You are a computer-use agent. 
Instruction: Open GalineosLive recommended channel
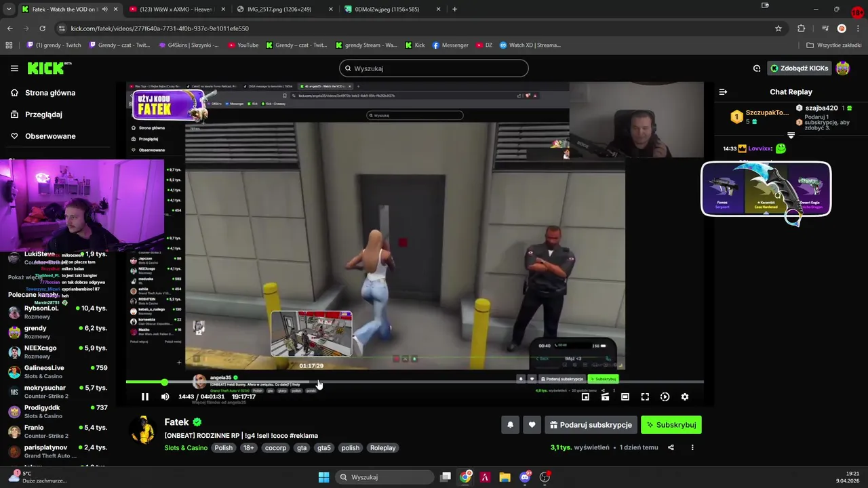coord(58,371)
